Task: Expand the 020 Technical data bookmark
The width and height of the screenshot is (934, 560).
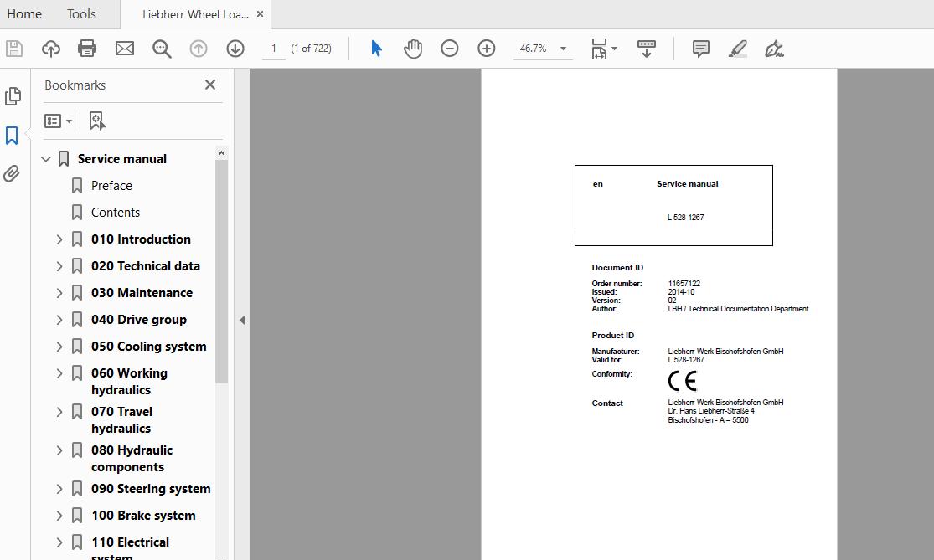Action: coord(59,266)
